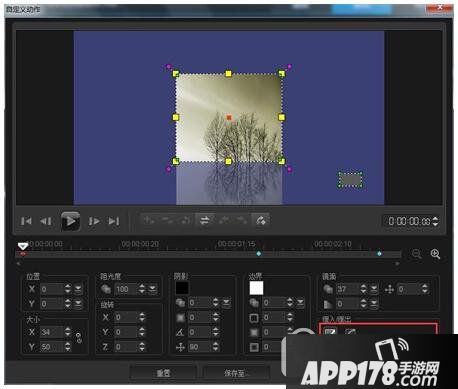Click the shadow distance arrows icon
458x389 pixels.
[180, 347]
